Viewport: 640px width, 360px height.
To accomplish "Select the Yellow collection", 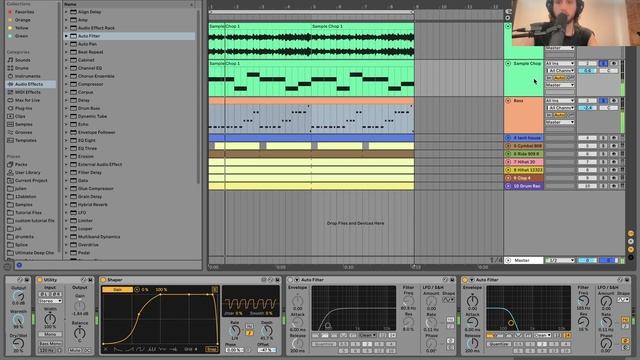I will coord(22,28).
